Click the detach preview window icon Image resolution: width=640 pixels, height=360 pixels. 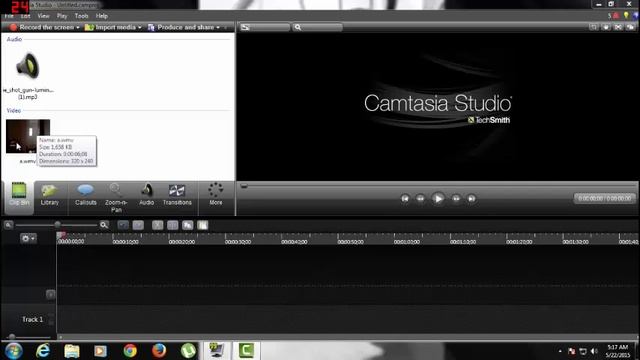coord(630,27)
